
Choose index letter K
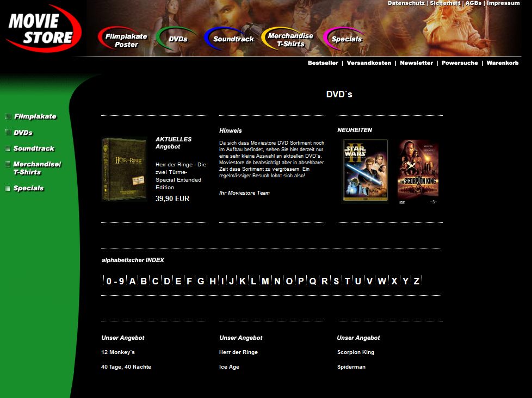[x=242, y=281]
